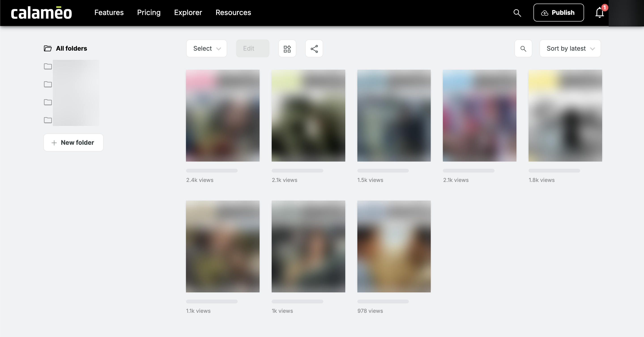Go to the Pricing page

coord(149,13)
